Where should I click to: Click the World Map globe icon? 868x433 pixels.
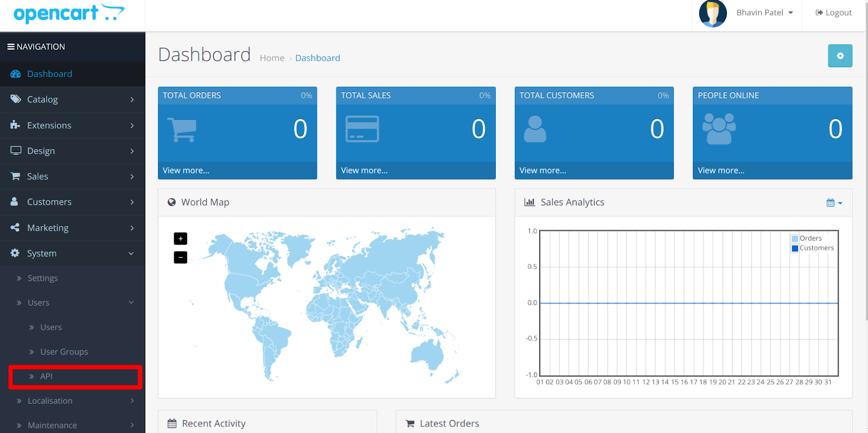(x=171, y=202)
